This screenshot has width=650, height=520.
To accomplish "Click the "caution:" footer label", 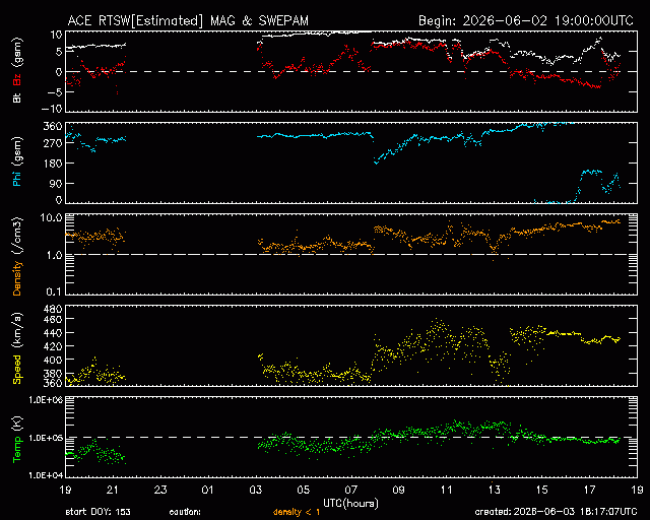I will tap(185, 512).
